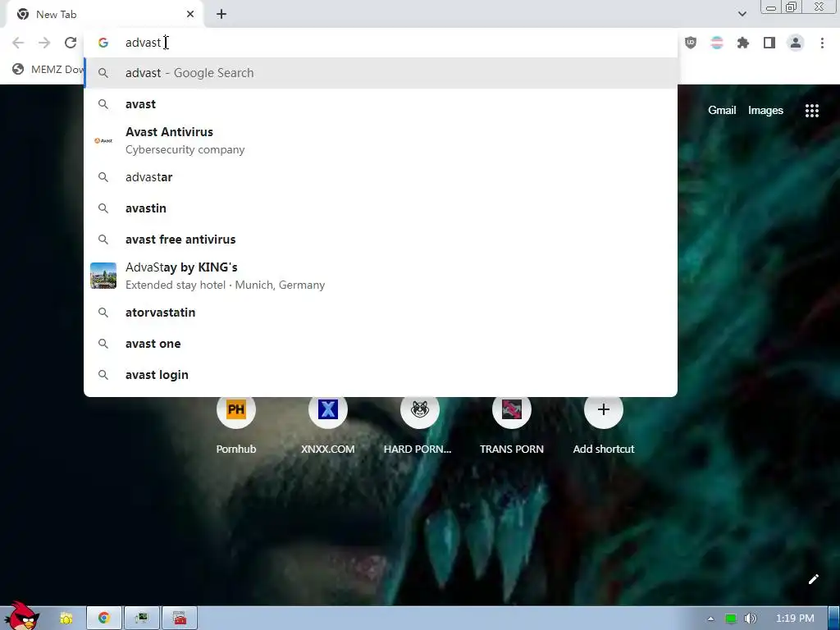Image resolution: width=840 pixels, height=630 pixels.
Task: Choose 'avast free antivirus' suggestion
Action: click(x=381, y=239)
